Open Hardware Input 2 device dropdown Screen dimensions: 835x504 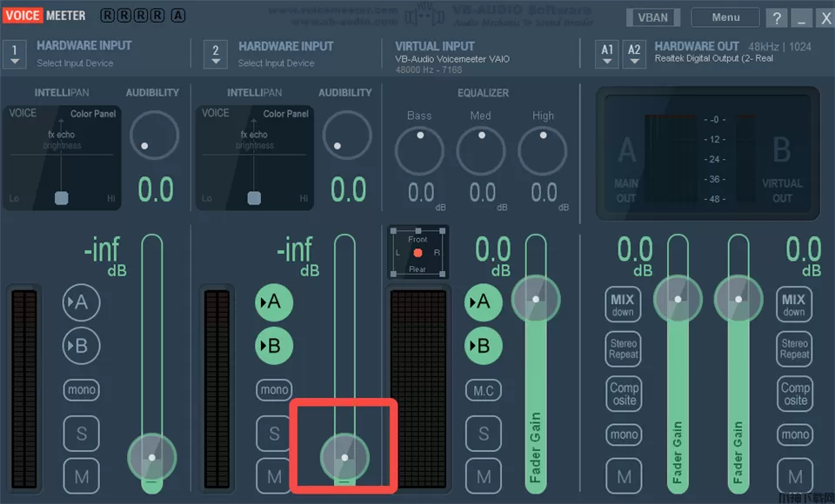(216, 54)
